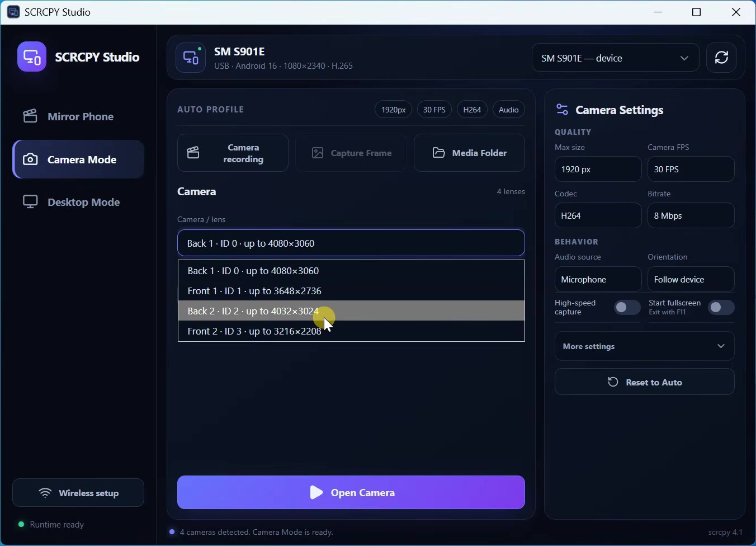Select Front 2 ID 3 lens option
The width and height of the screenshot is (756, 546).
click(x=352, y=331)
